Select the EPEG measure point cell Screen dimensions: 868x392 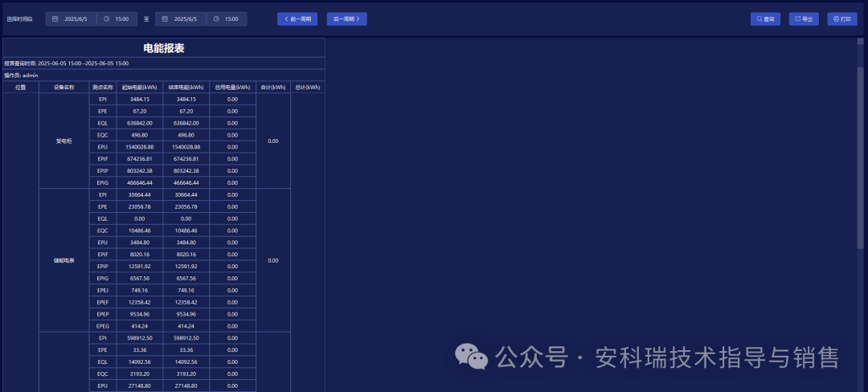(102, 326)
